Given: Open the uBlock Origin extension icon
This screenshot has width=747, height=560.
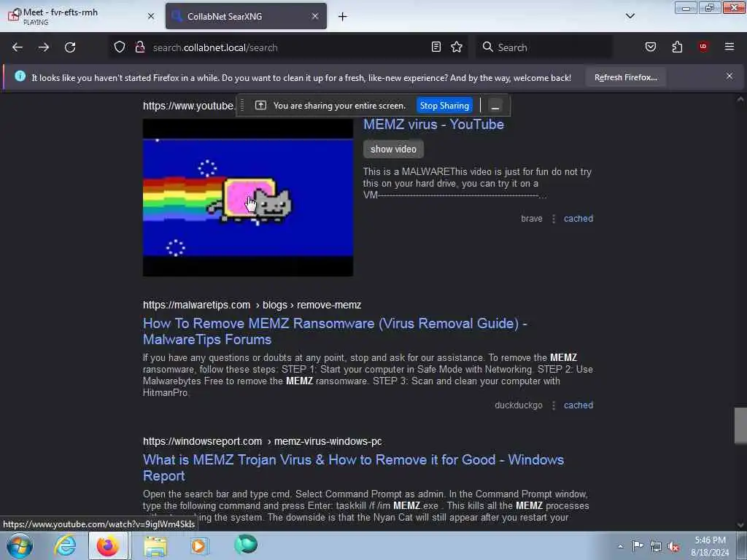Looking at the screenshot, I should pos(703,47).
